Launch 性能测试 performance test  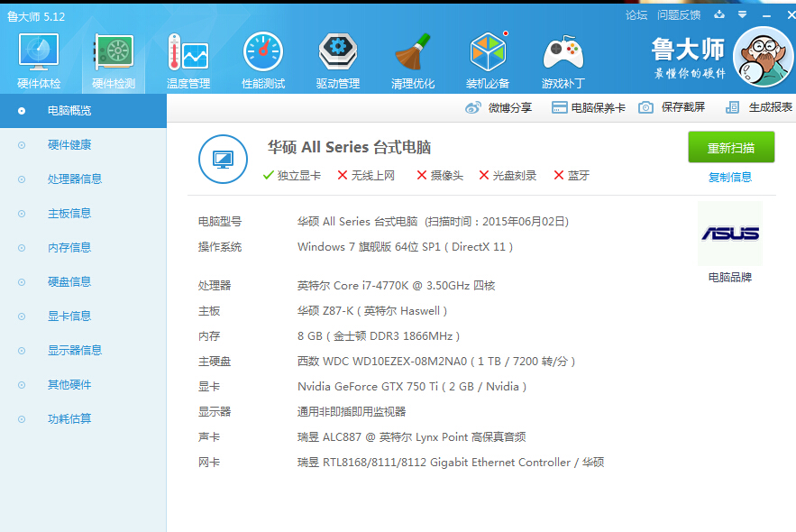point(263,61)
